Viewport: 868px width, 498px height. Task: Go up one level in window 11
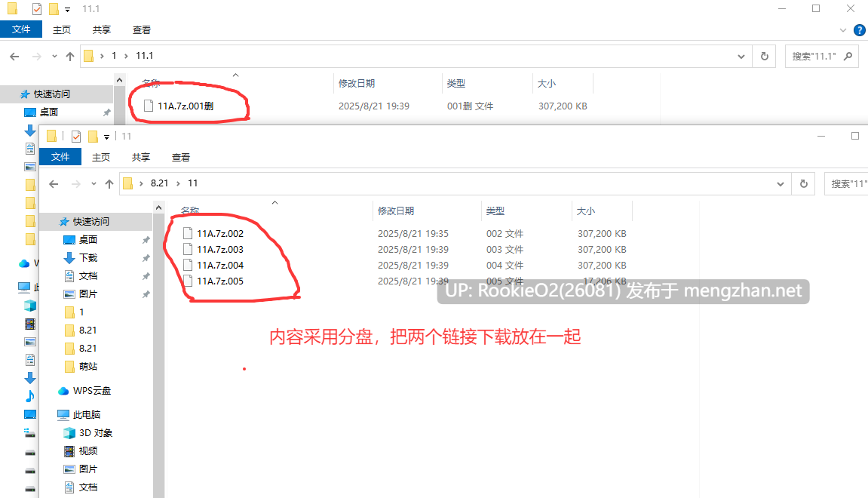click(x=109, y=184)
